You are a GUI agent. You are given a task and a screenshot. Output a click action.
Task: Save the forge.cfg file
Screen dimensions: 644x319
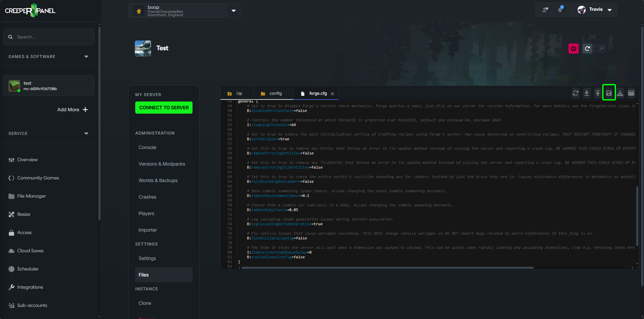(609, 93)
